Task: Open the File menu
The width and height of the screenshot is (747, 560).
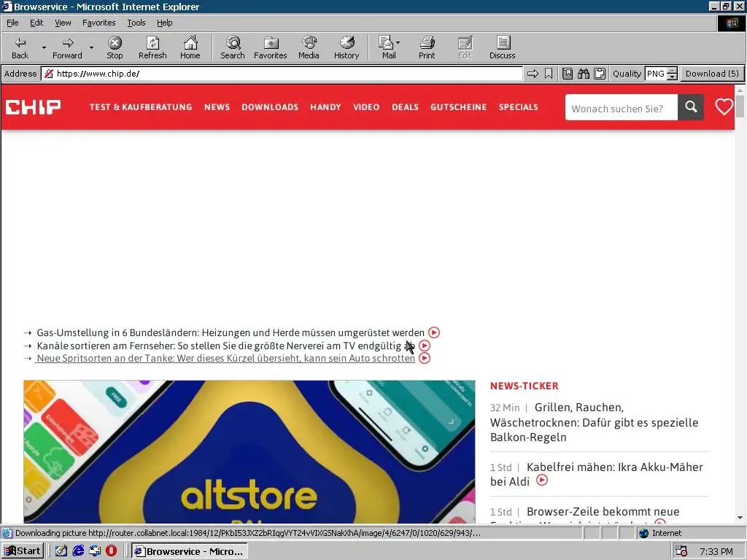Action: (x=12, y=23)
